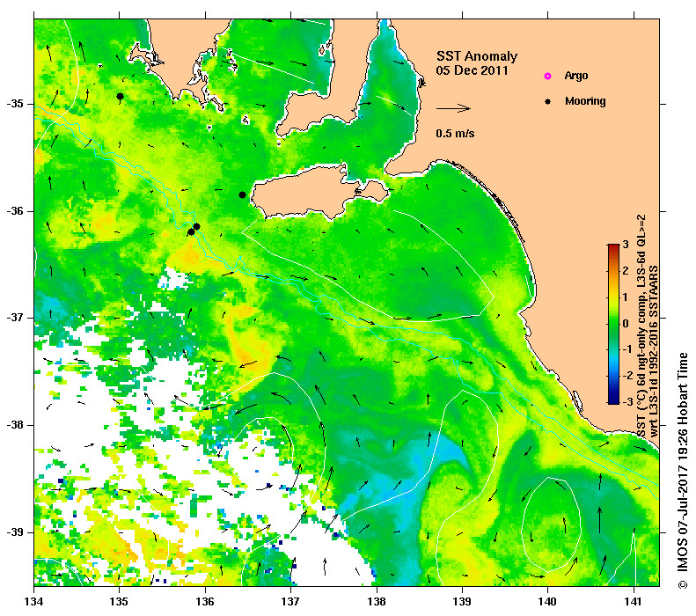This screenshot has height=616, width=696.
Task: Click longitude axis label 141
Action: tap(634, 602)
